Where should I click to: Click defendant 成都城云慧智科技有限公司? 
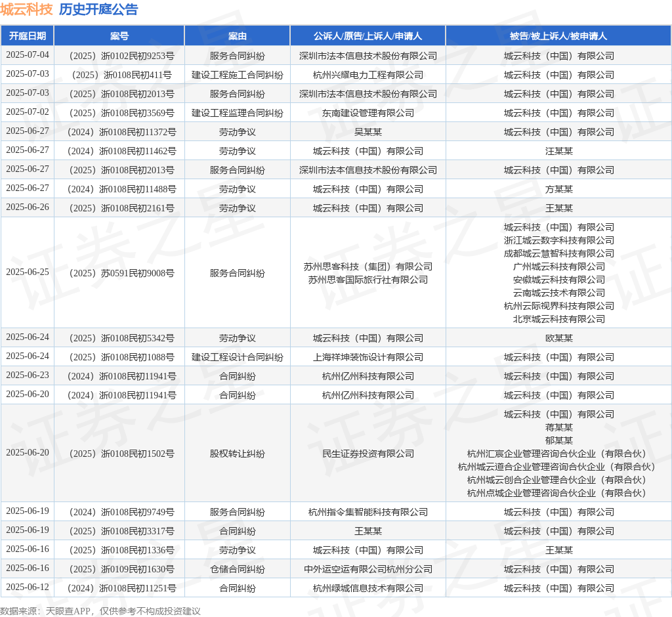click(x=559, y=254)
